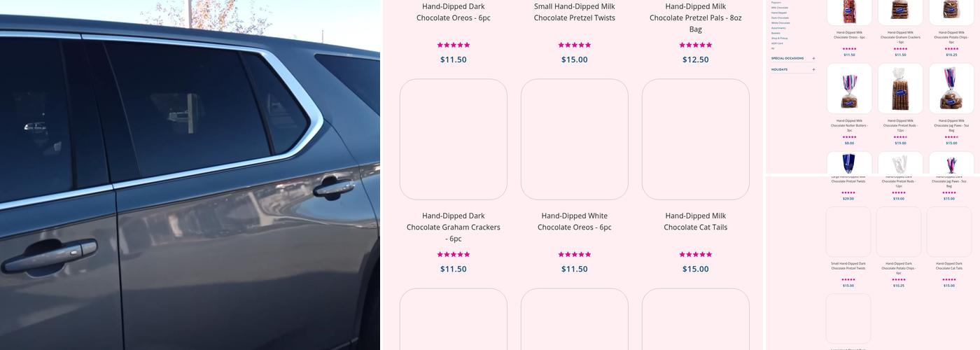Open the Milk Chocolate Pretzel Rods 12pc image
This screenshot has height=350, width=980.
(900, 89)
